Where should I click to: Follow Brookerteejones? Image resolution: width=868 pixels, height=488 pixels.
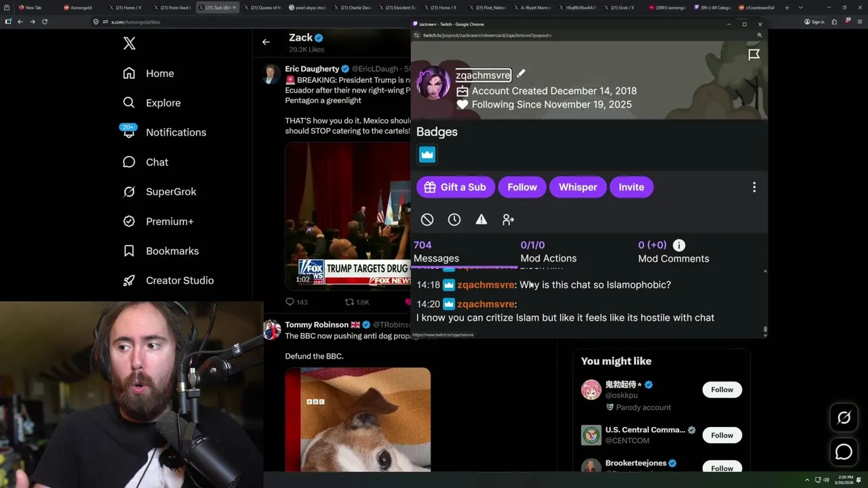pyautogui.click(x=722, y=468)
